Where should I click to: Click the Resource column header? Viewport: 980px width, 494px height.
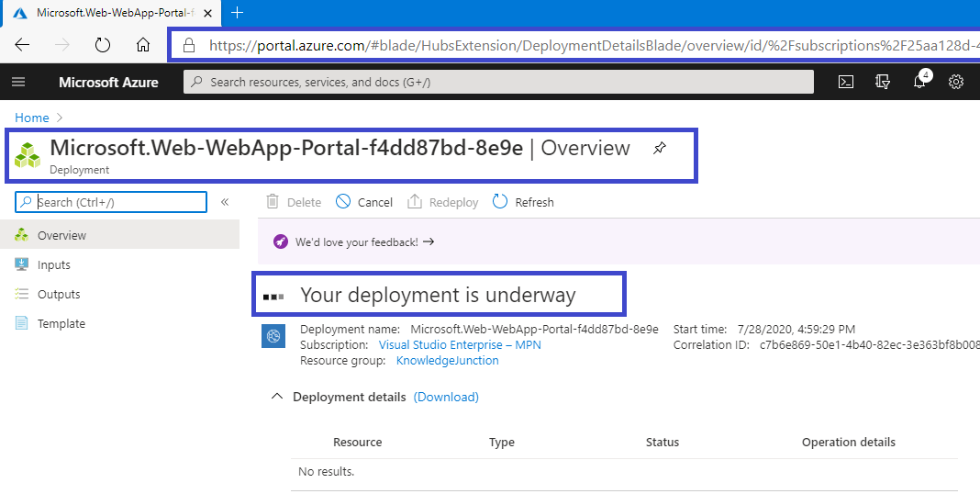tap(358, 442)
